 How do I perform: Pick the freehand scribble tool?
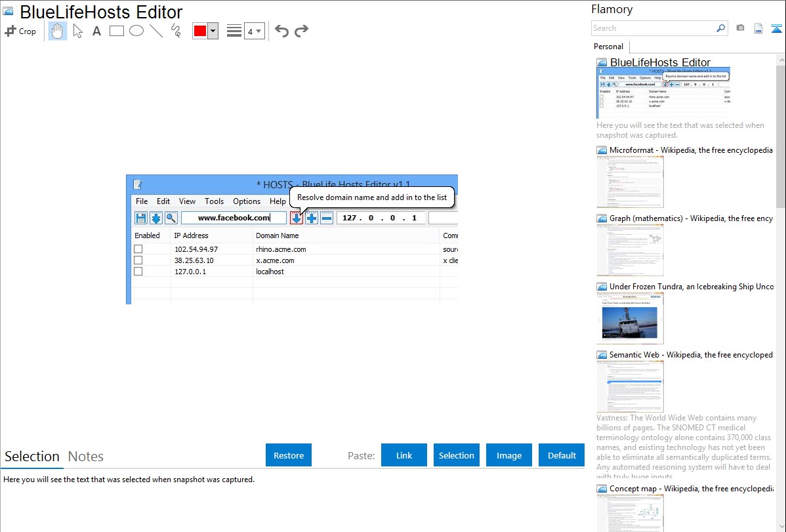(176, 31)
